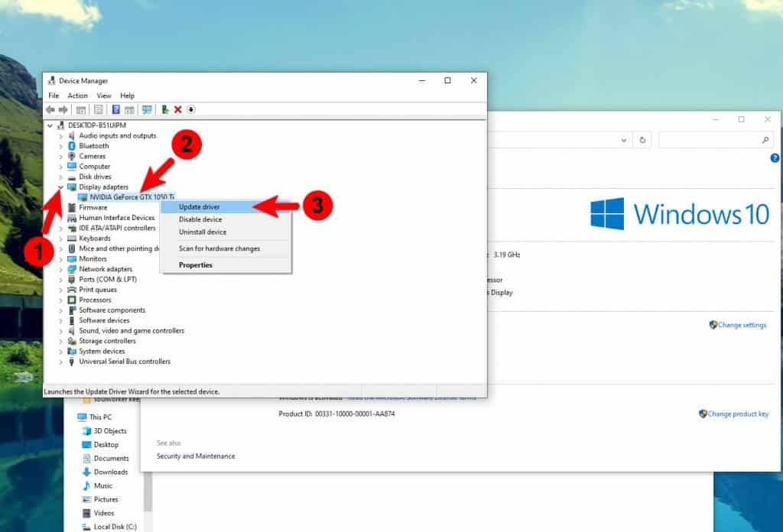
Task: Click the disable device down-arrow toolbar icon
Action: pyautogui.click(x=190, y=110)
